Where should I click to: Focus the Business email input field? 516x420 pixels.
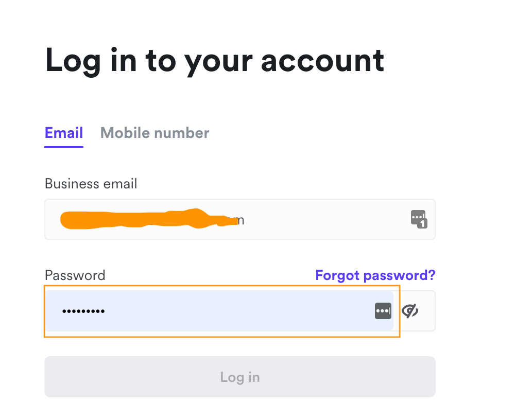pyautogui.click(x=206, y=219)
